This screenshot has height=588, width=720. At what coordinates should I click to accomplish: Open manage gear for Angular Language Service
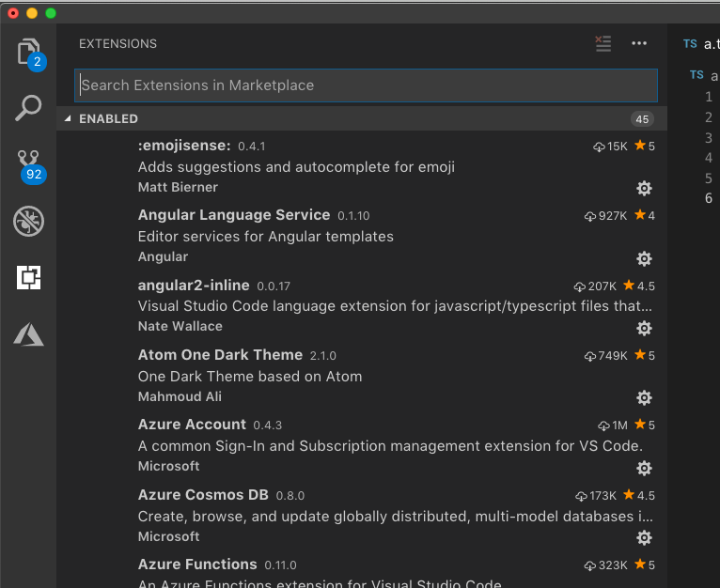tap(644, 258)
